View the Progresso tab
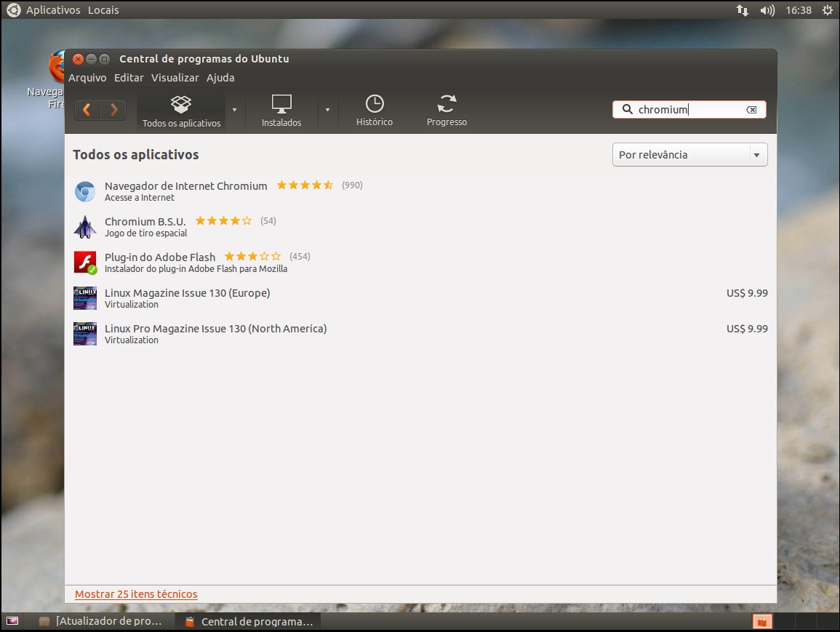Image resolution: width=840 pixels, height=632 pixels. [447, 111]
